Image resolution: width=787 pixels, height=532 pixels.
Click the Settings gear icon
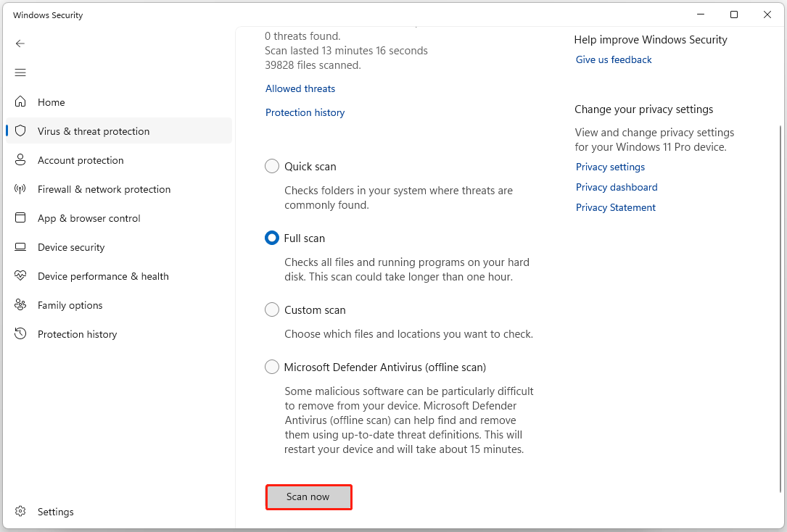pyautogui.click(x=20, y=511)
